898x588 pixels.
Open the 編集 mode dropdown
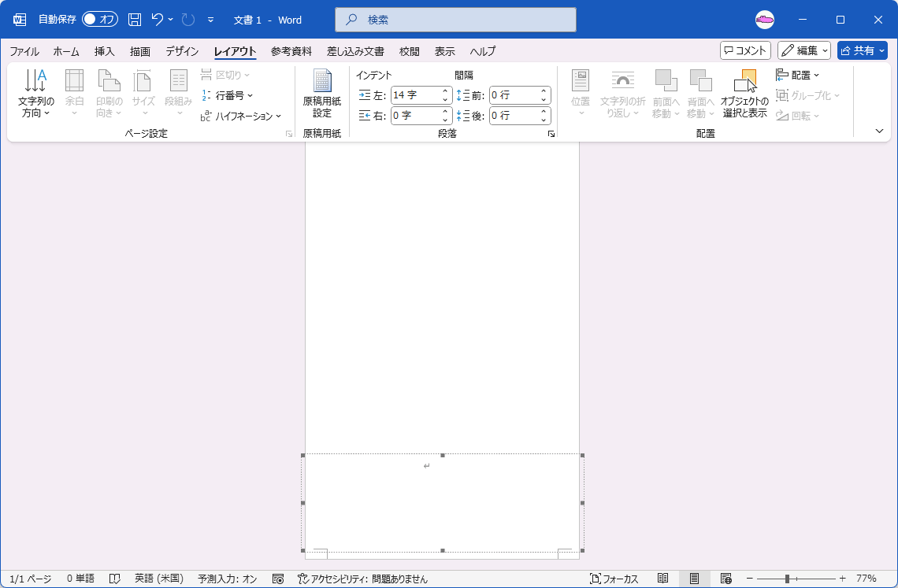click(x=804, y=50)
